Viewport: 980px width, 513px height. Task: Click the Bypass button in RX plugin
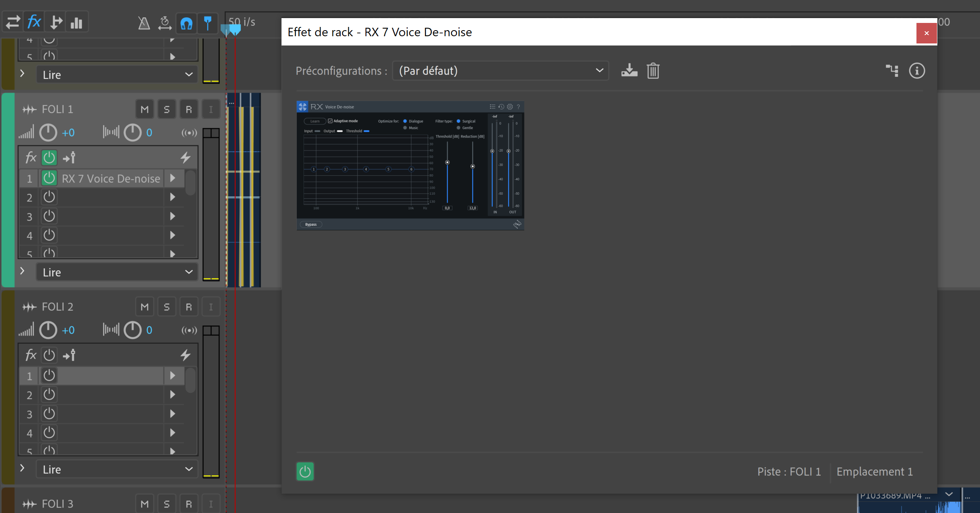[311, 225]
